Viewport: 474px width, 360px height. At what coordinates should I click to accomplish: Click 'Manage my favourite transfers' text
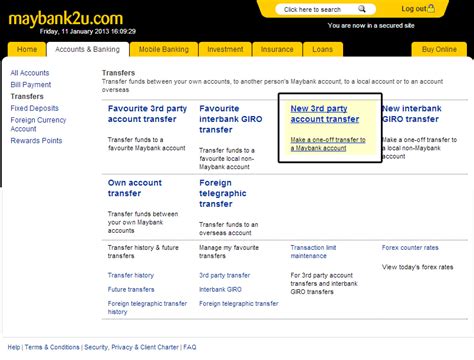coord(229,252)
